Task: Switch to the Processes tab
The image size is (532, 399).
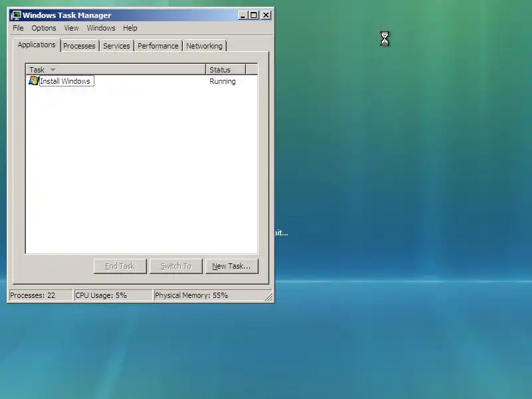Action: (79, 46)
